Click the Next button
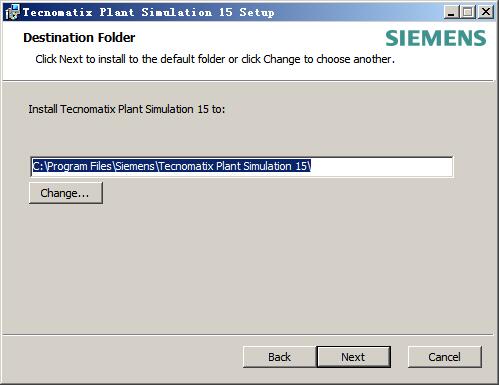 353,357
